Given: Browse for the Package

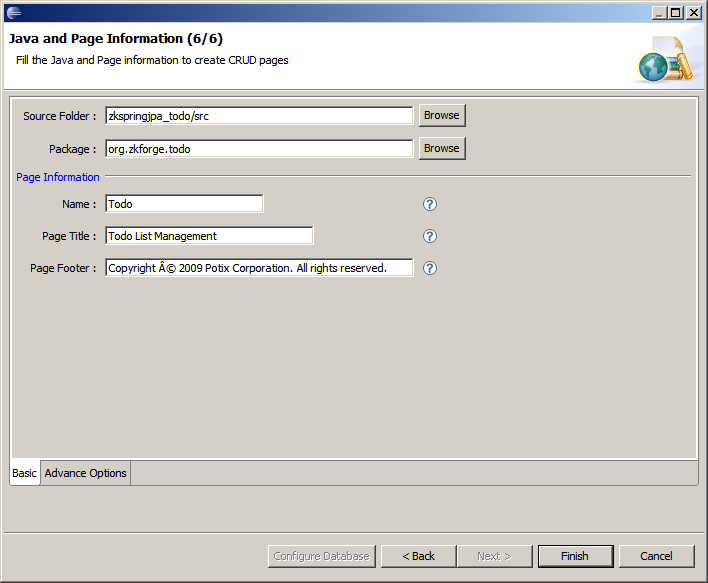Looking at the screenshot, I should pyautogui.click(x=441, y=148).
